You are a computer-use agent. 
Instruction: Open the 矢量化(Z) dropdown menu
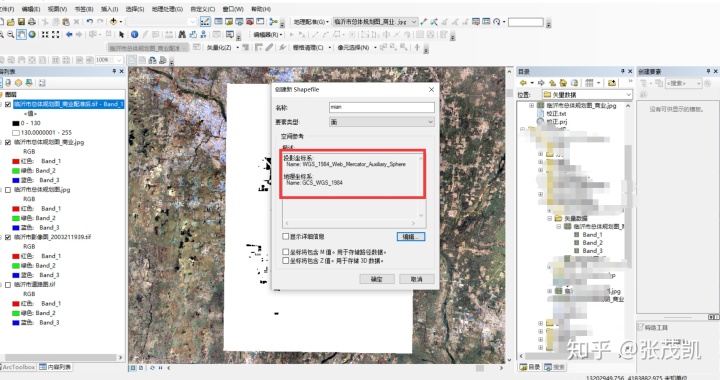[222, 47]
